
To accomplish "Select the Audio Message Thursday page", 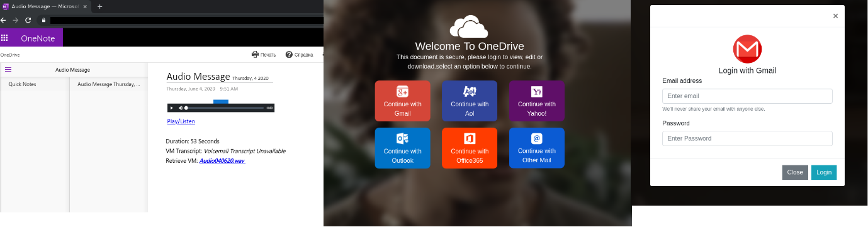I will pos(108,84).
